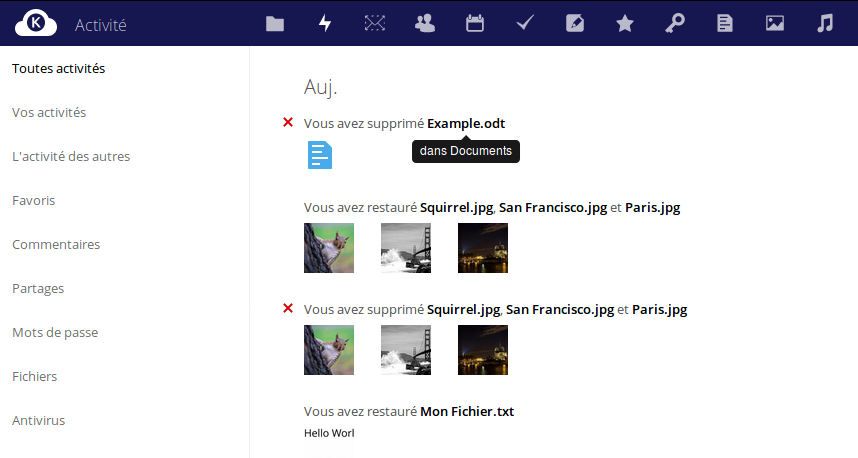Open Paris.jpg link in restored entry

(653, 208)
